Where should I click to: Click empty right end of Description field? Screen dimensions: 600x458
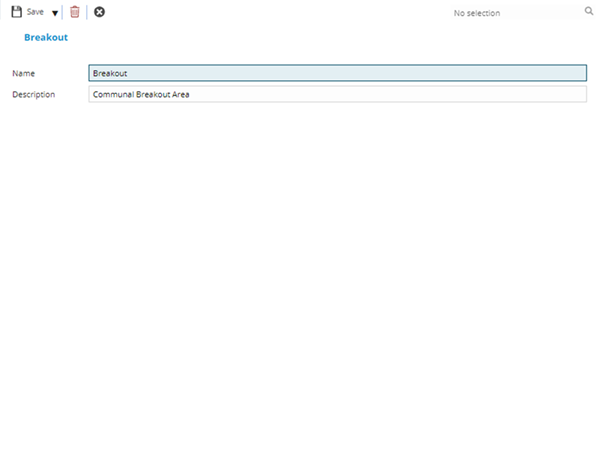coord(450,94)
